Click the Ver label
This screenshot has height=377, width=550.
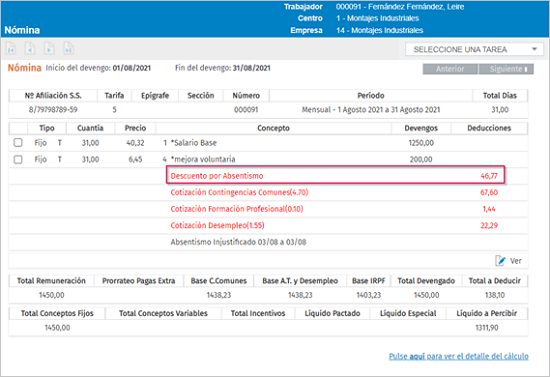[516, 261]
